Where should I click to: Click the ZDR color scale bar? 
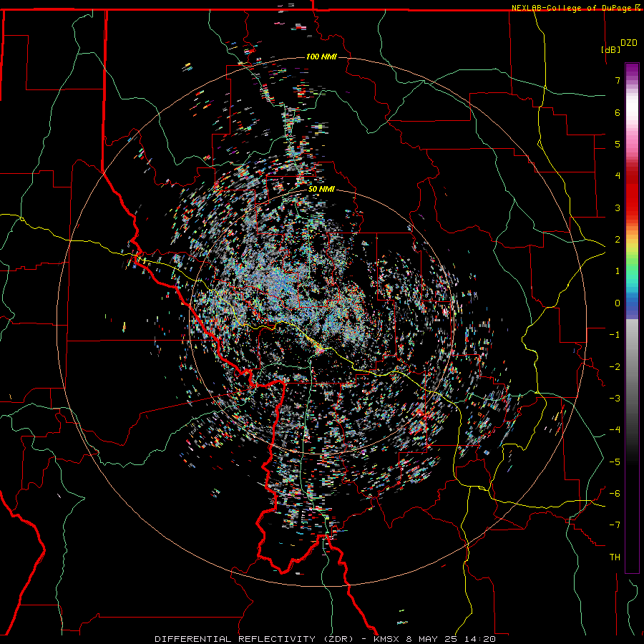pos(632,318)
